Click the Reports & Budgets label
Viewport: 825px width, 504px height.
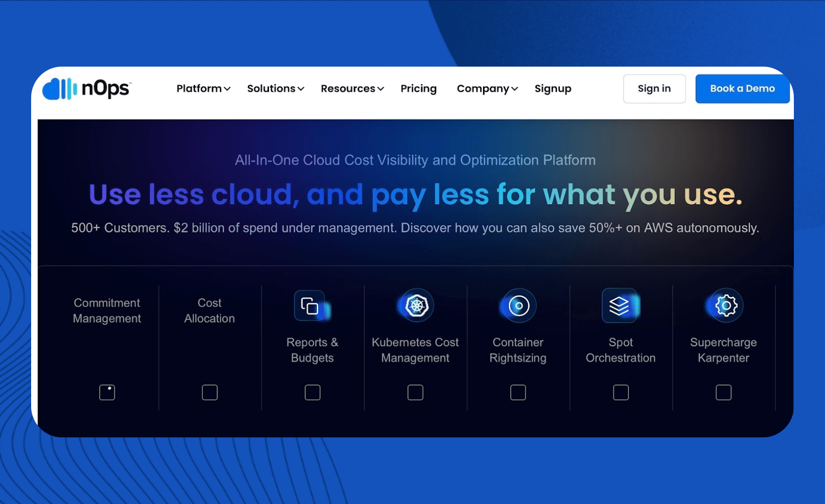(x=312, y=350)
